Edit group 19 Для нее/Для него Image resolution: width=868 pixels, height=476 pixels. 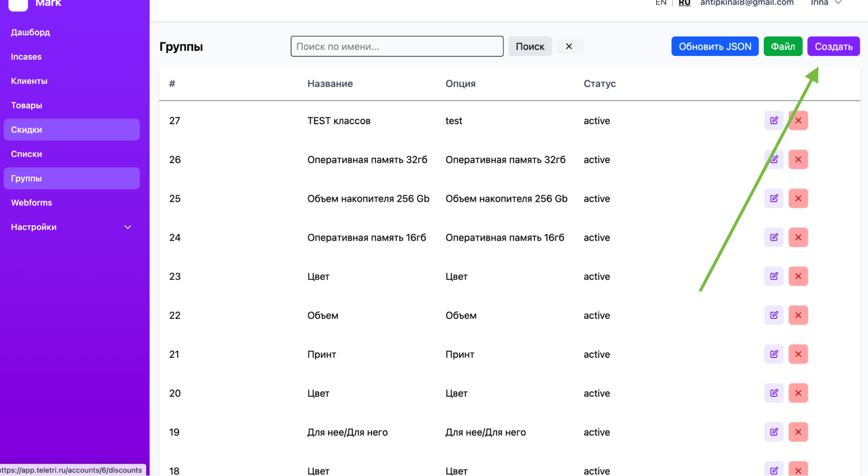[774, 432]
